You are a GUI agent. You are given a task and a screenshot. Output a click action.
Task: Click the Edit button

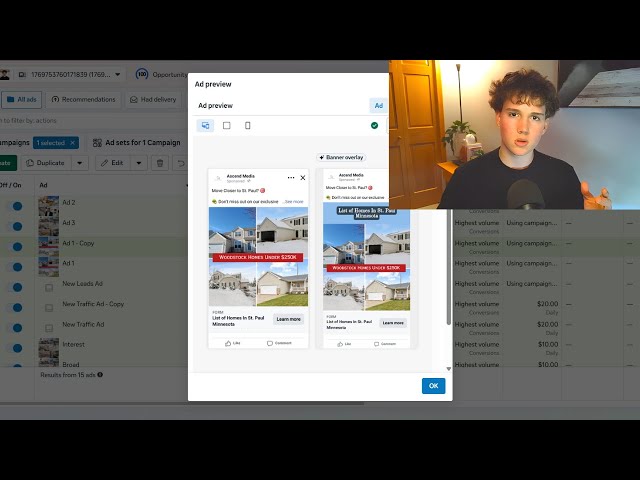(112, 163)
